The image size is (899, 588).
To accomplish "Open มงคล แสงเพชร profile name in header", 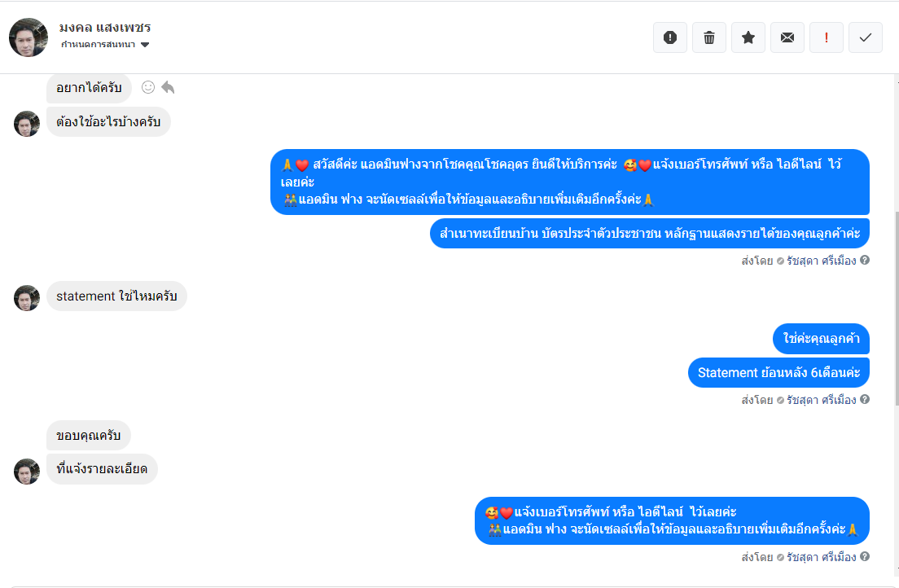I will pos(105,27).
